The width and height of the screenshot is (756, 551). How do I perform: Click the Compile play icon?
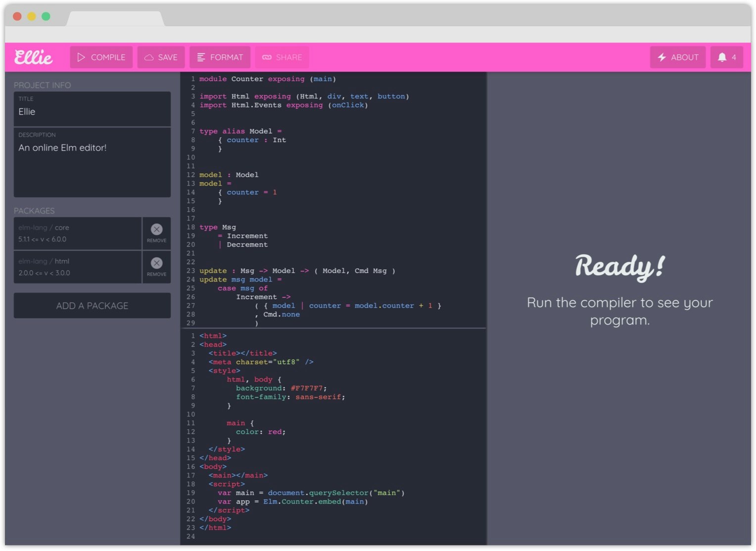[81, 57]
